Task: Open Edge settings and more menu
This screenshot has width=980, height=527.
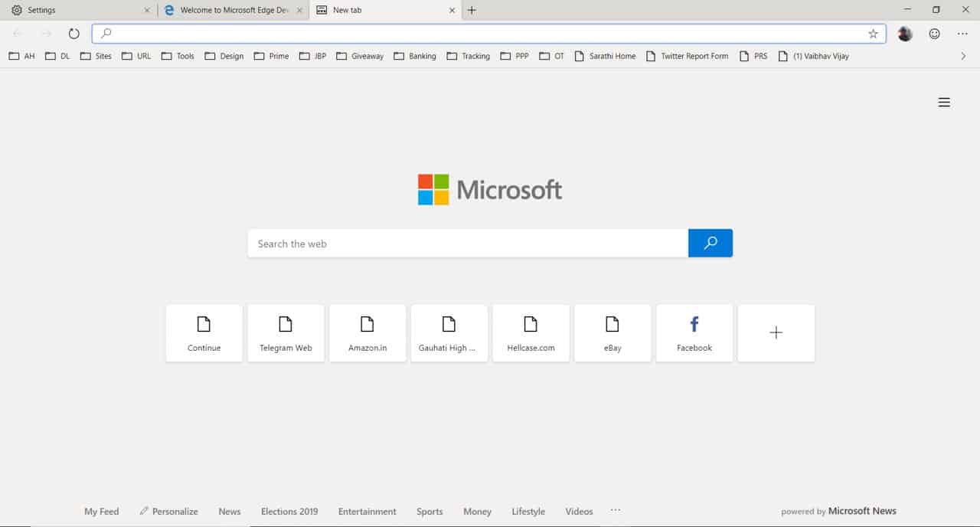Action: 962,34
